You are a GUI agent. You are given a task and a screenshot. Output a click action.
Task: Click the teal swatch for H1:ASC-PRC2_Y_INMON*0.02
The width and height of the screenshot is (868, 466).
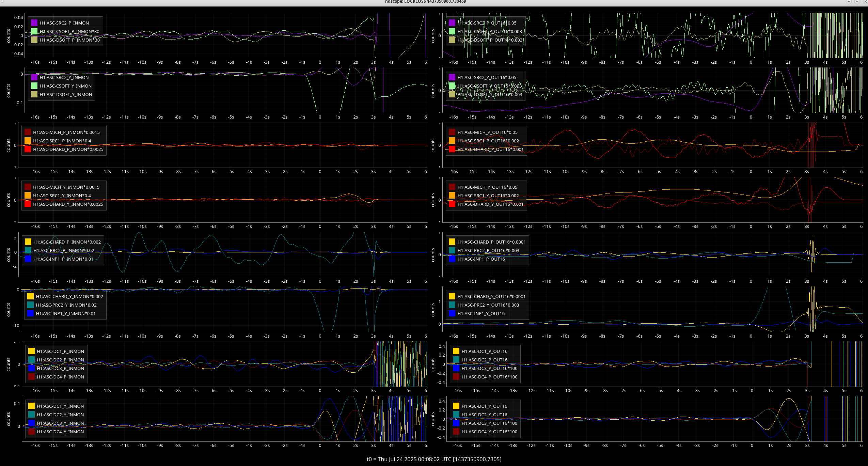click(x=30, y=305)
